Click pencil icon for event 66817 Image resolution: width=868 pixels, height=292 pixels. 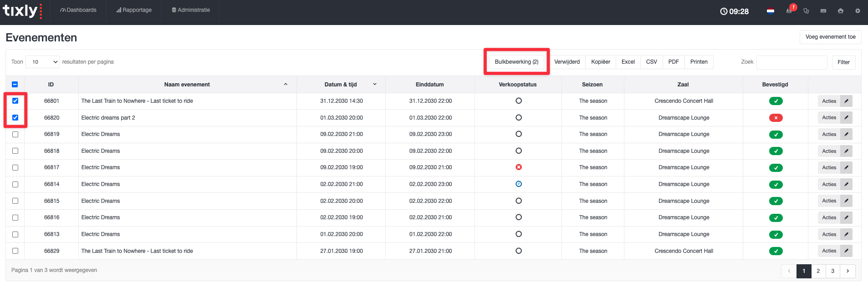click(x=846, y=167)
